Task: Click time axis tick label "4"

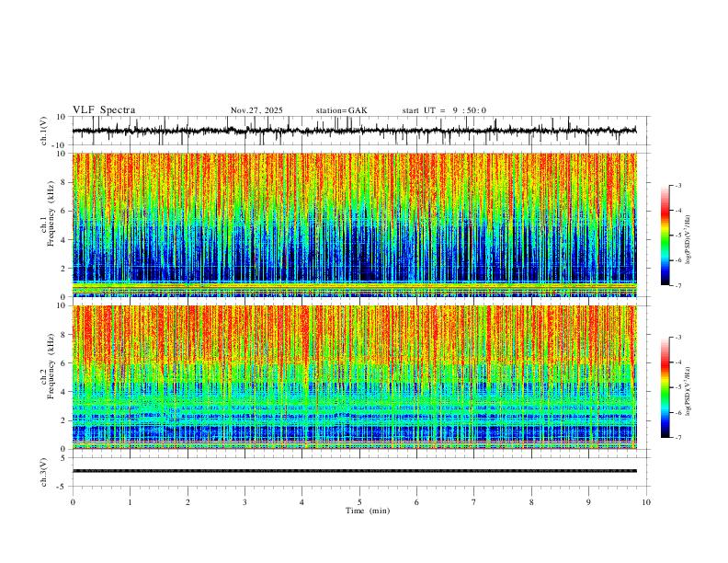Action: point(302,502)
